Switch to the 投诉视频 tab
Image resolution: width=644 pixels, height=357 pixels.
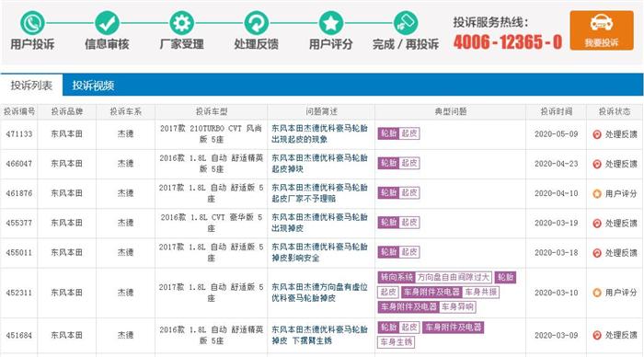tap(93, 86)
